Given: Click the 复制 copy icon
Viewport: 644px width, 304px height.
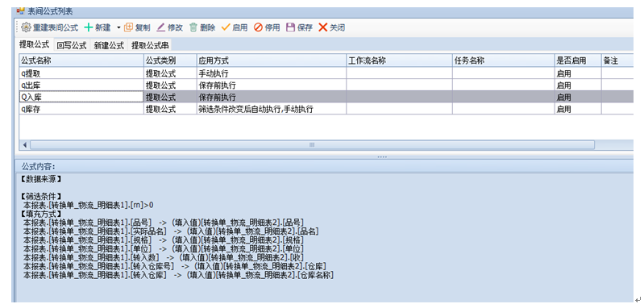Looking at the screenshot, I should pyautogui.click(x=128, y=27).
